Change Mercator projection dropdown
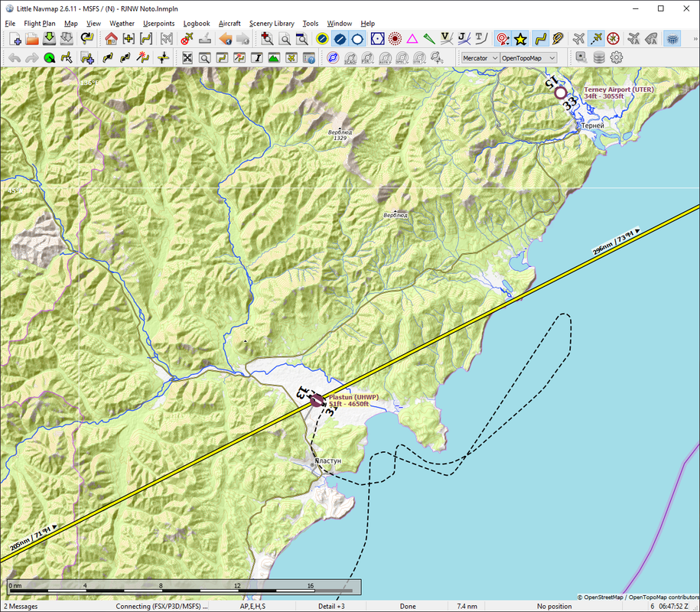 coord(480,58)
